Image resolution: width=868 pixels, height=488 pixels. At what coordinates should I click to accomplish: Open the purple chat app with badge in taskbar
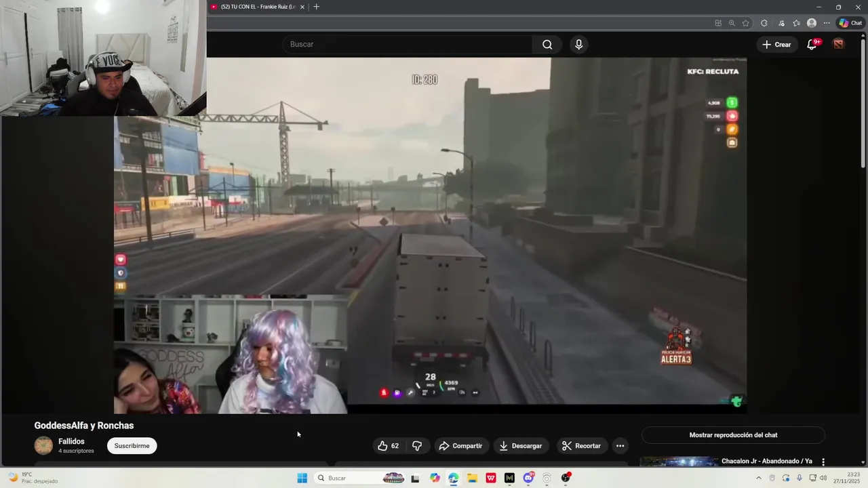pyautogui.click(x=528, y=478)
